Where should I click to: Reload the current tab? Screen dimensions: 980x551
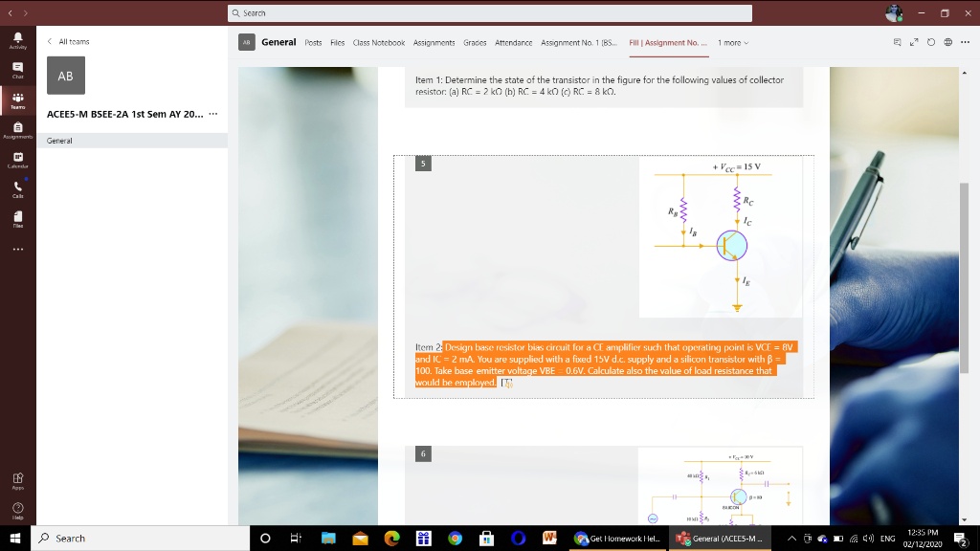tap(930, 42)
